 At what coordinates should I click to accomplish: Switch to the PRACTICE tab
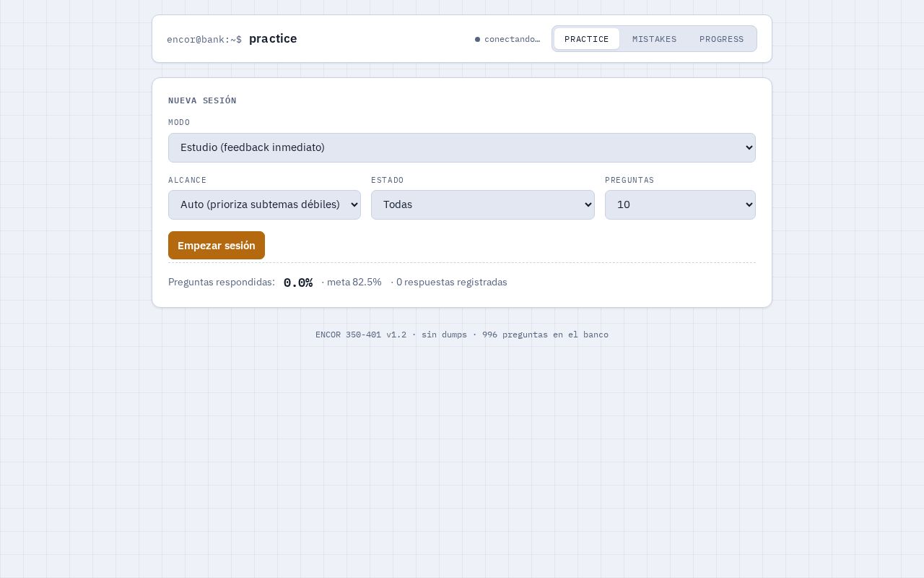coord(586,39)
